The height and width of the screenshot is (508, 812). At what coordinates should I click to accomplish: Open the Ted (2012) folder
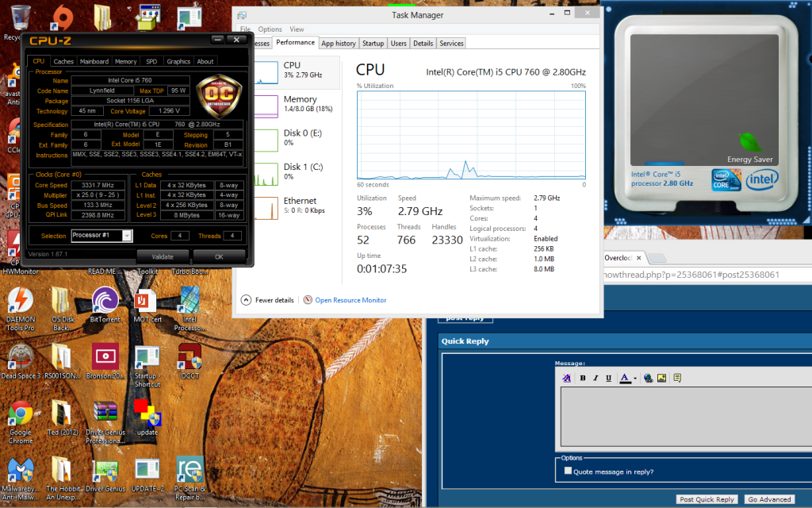click(x=62, y=413)
